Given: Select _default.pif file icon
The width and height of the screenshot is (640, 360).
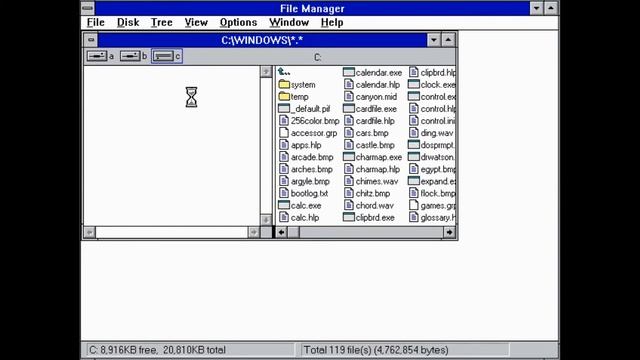Looking at the screenshot, I should pos(284,109).
